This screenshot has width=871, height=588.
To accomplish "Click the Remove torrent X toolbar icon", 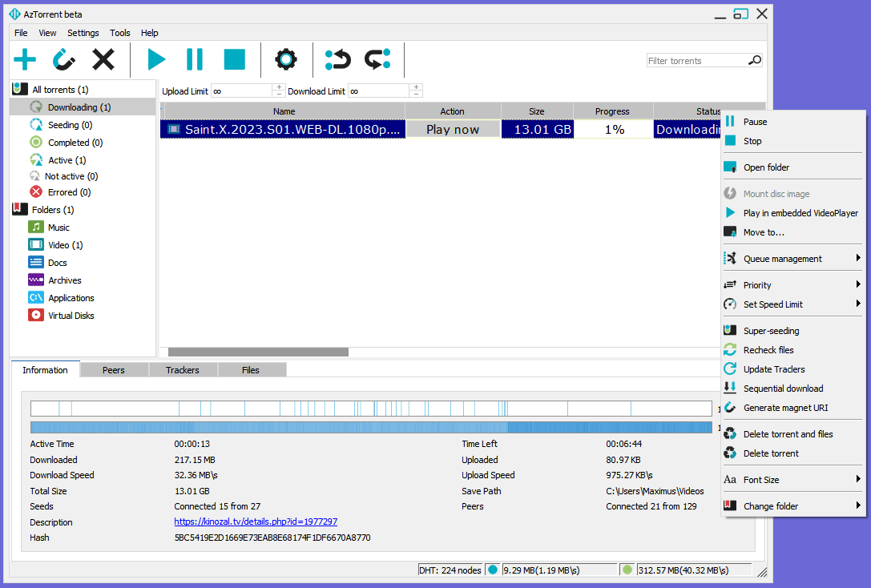I will (x=103, y=59).
